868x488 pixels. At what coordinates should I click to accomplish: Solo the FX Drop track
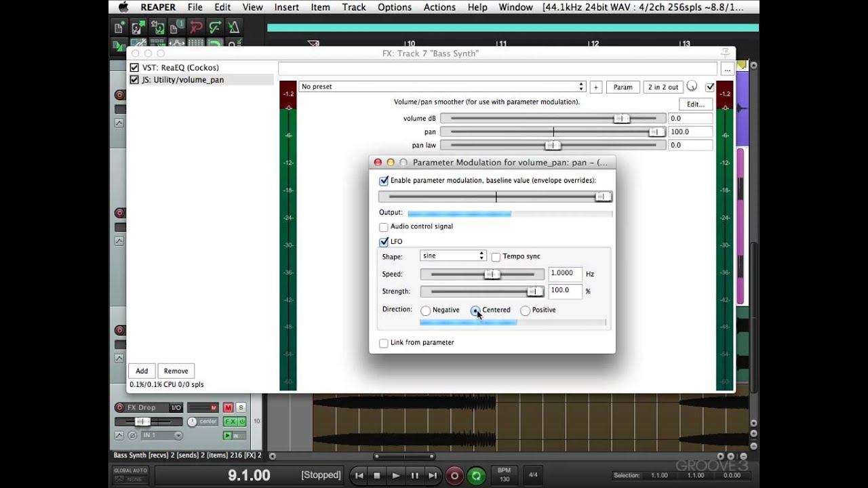pyautogui.click(x=240, y=407)
